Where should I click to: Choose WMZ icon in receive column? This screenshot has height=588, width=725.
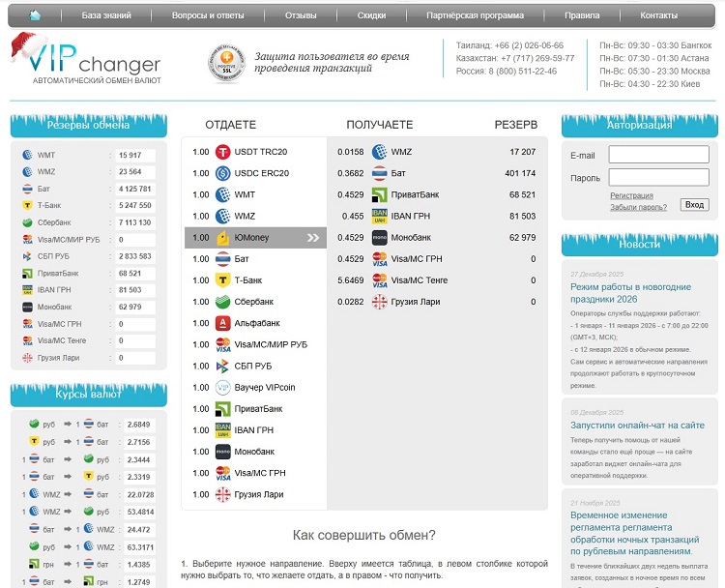[380, 152]
